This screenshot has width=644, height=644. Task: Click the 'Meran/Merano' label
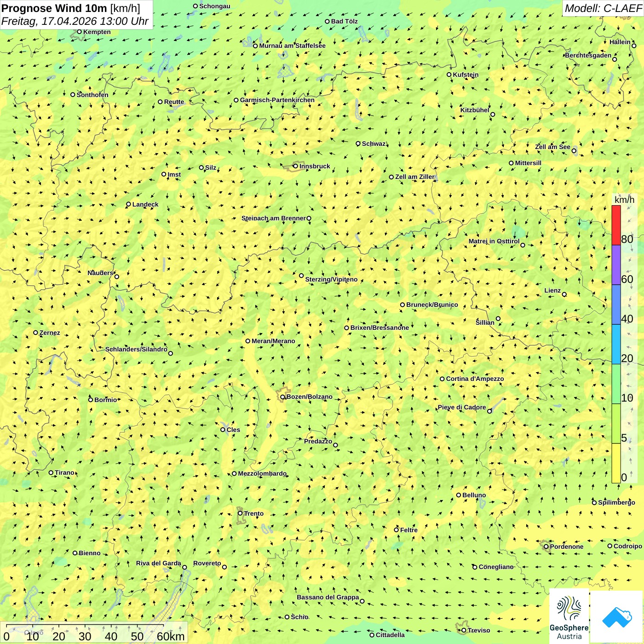tap(273, 341)
